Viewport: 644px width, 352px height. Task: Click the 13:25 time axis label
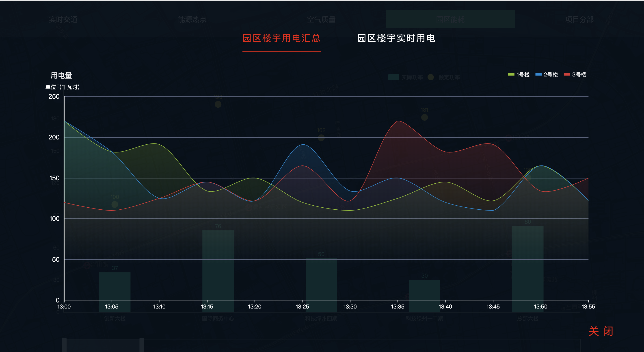click(x=302, y=306)
